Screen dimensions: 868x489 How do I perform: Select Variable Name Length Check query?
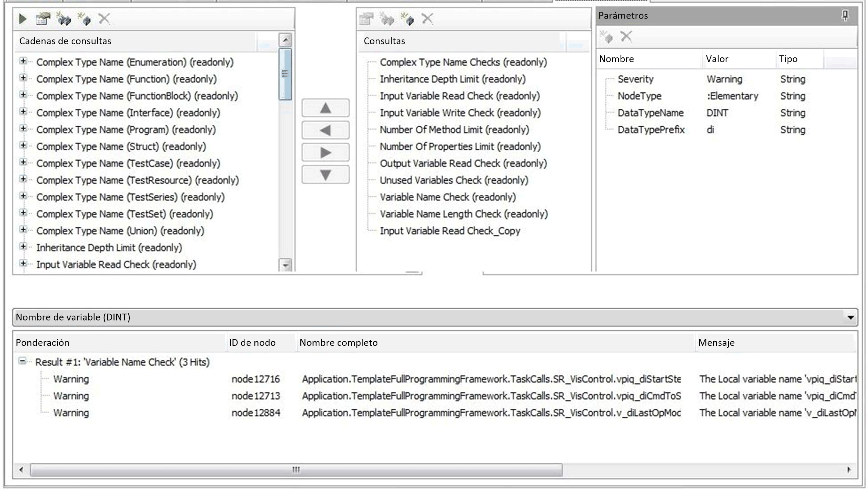tap(464, 214)
